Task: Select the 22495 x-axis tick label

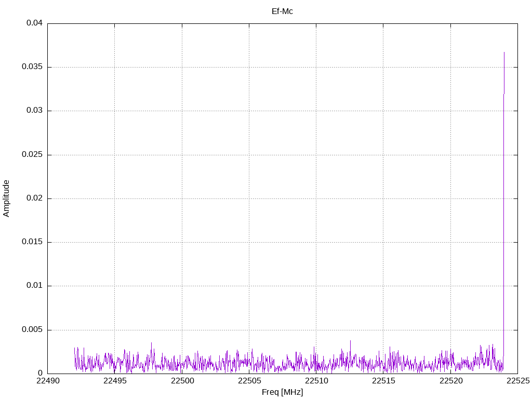Action: 114,381
